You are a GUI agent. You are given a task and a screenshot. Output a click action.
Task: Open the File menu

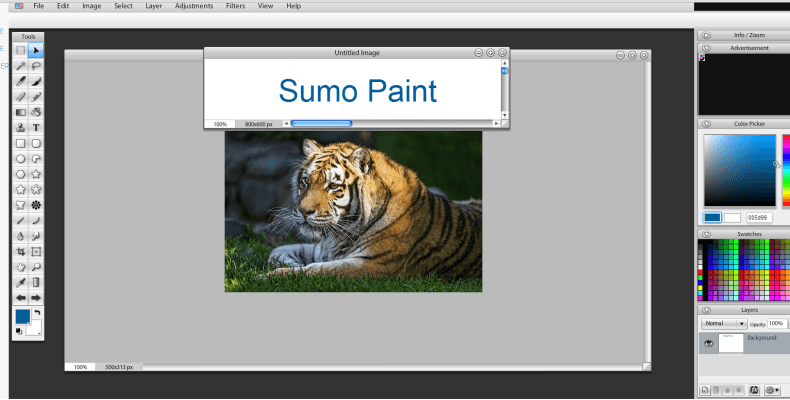pos(39,6)
